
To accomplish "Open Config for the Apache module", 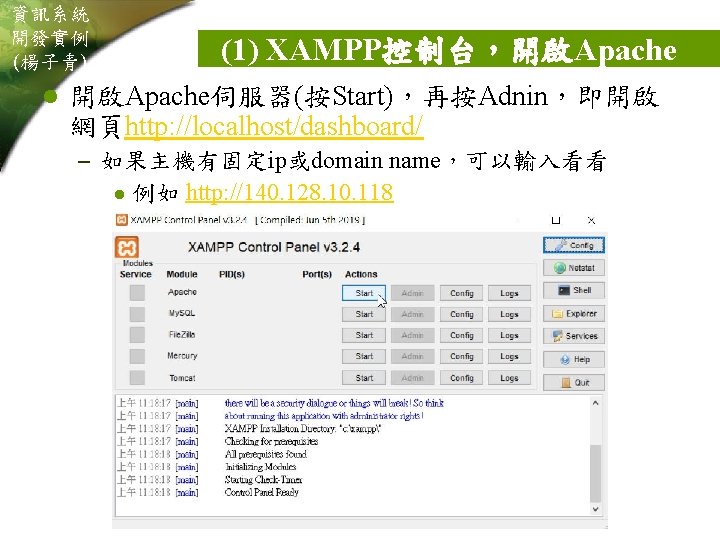I will tap(461, 293).
